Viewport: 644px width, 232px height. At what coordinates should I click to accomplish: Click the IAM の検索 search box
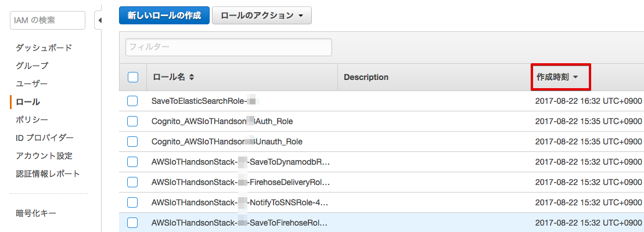[48, 20]
